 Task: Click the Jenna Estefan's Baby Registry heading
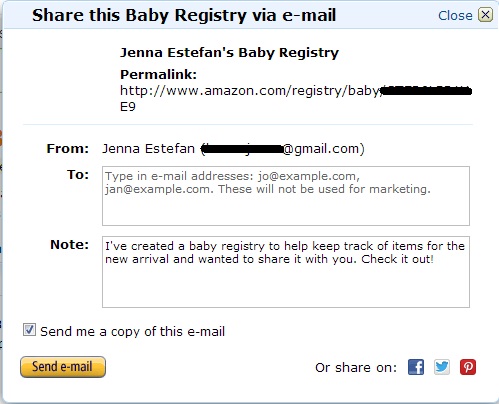pos(229,53)
